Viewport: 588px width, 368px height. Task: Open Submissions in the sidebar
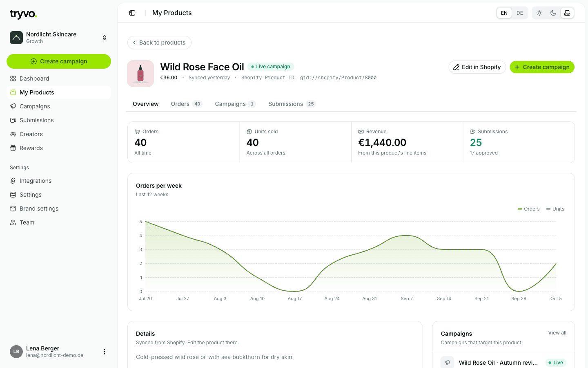pyautogui.click(x=59, y=120)
